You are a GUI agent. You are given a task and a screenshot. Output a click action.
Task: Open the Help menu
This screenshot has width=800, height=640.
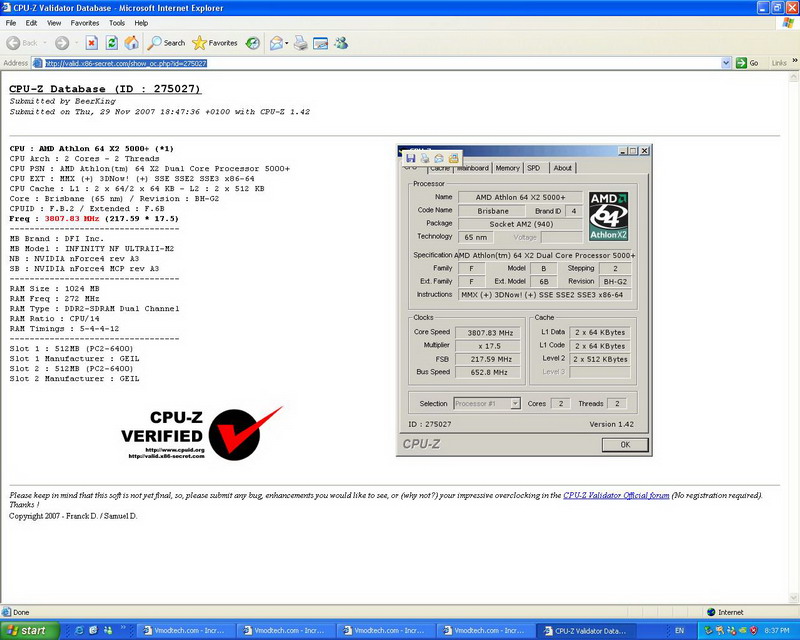141,23
